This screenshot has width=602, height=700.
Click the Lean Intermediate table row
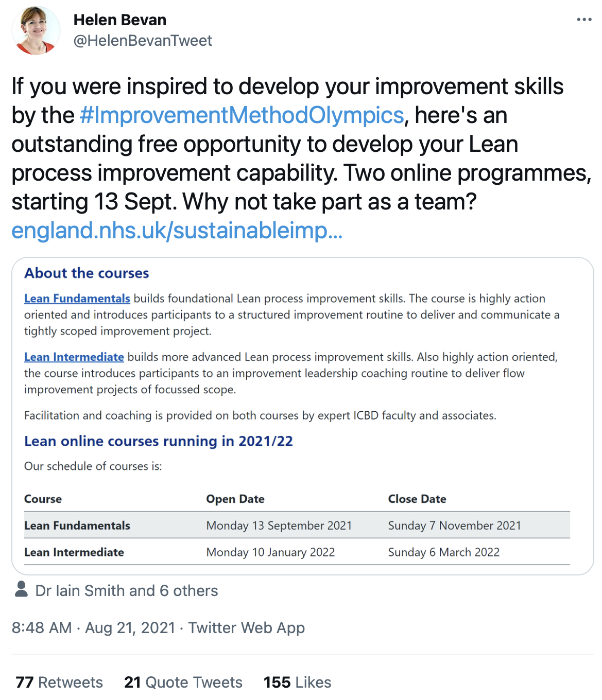[x=297, y=552]
